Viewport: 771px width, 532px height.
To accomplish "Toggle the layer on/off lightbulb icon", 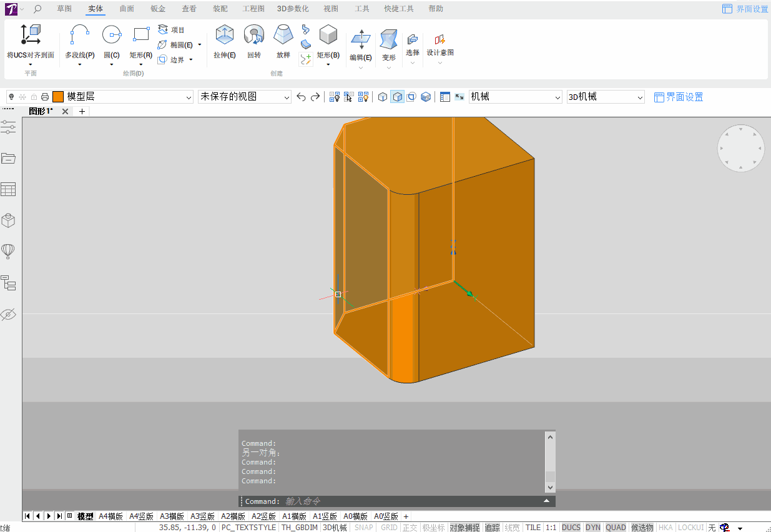I will coord(11,97).
